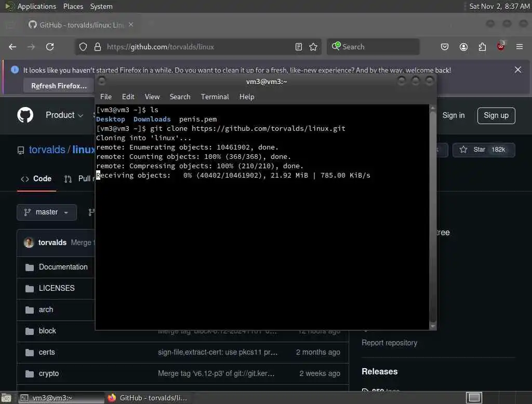Image resolution: width=532 pixels, height=404 pixels.
Task: Click the Documentation folder icon
Action: (30, 267)
